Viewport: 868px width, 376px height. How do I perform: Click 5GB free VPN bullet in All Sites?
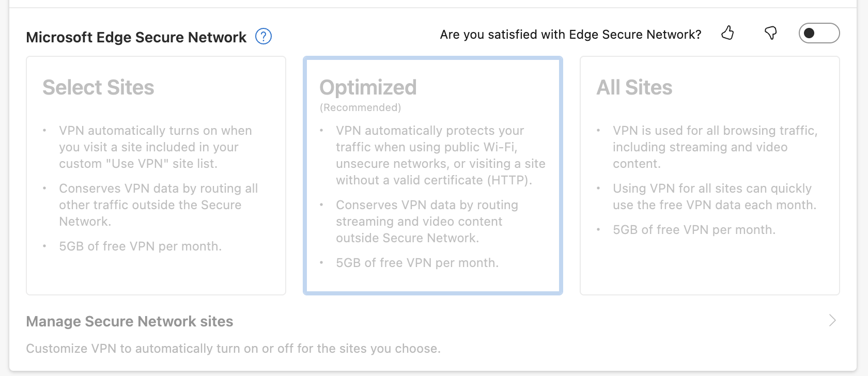(x=694, y=230)
